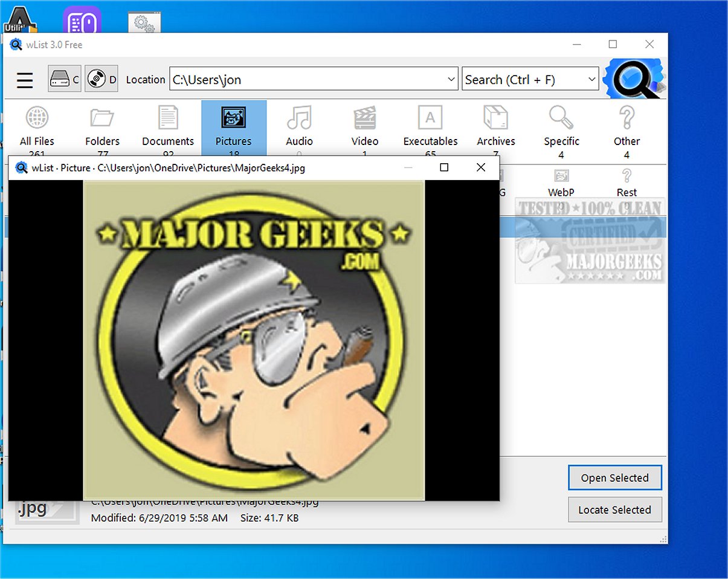Image resolution: width=728 pixels, height=579 pixels.
Task: Click the Search (Ctrl + F) field
Action: click(x=522, y=79)
